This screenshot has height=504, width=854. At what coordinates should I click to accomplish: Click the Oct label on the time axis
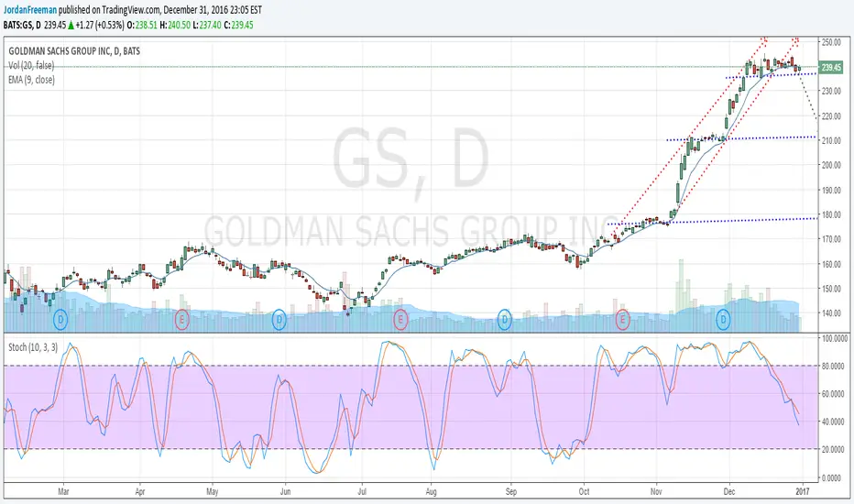coord(584,491)
